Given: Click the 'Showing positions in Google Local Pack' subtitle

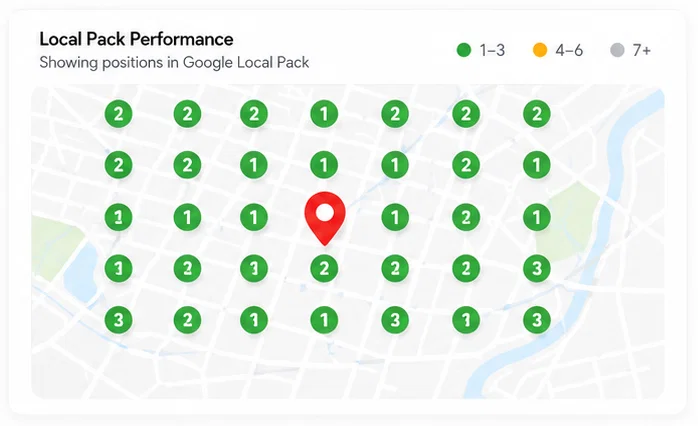Looking at the screenshot, I should coord(174,62).
